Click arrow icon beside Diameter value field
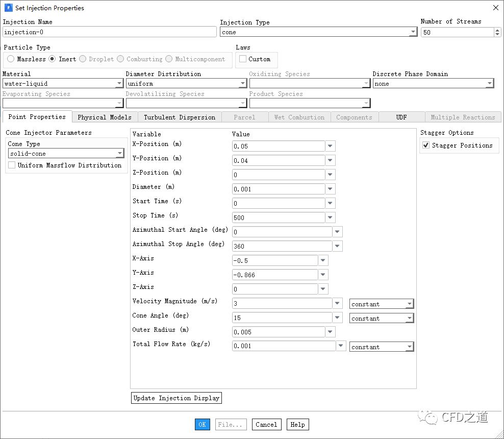The image size is (504, 439). tap(331, 189)
